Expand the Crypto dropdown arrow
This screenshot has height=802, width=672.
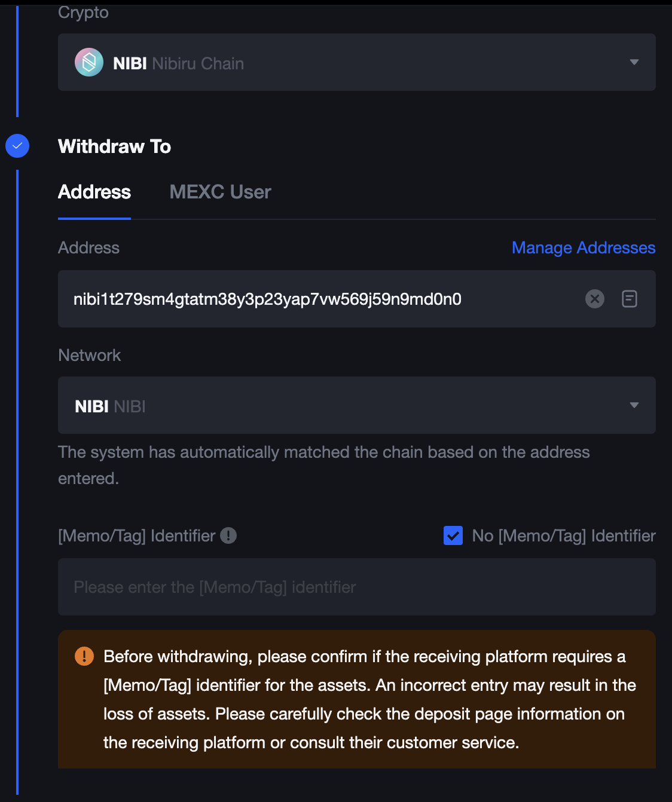[x=634, y=62]
